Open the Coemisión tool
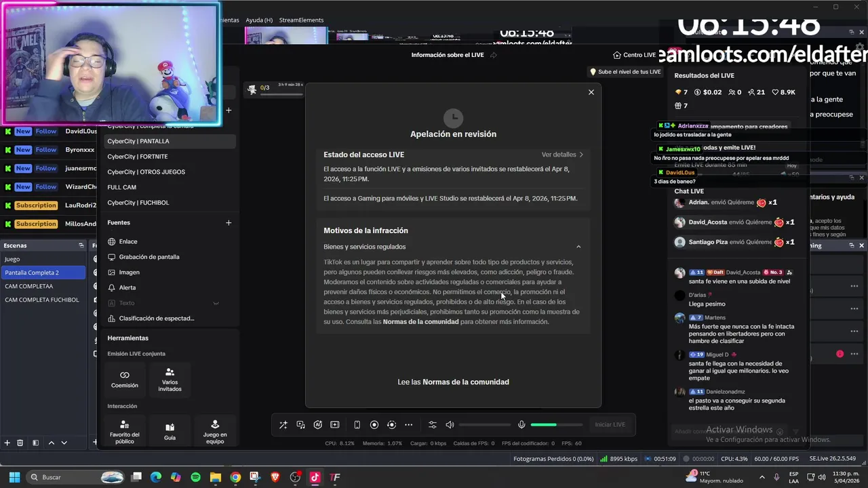 coord(124,380)
